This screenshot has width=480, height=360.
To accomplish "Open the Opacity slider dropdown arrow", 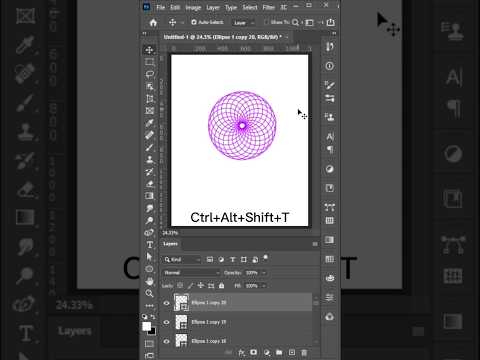I will [264, 273].
